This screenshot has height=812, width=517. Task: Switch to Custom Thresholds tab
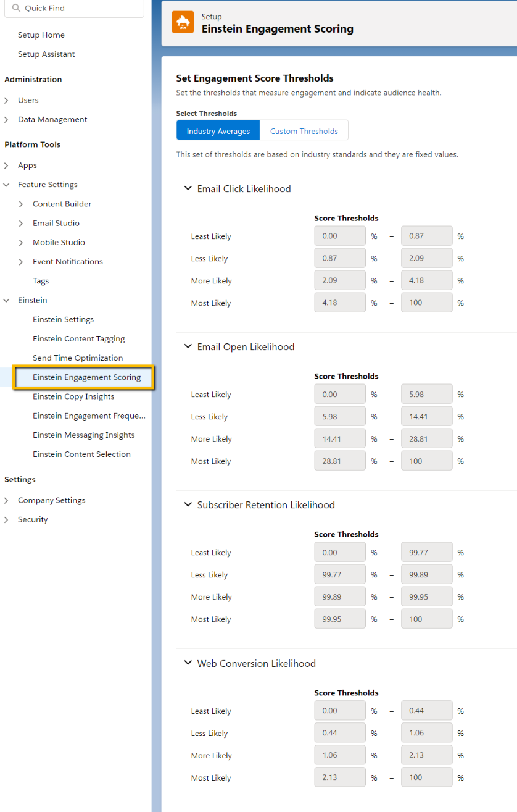(x=304, y=131)
